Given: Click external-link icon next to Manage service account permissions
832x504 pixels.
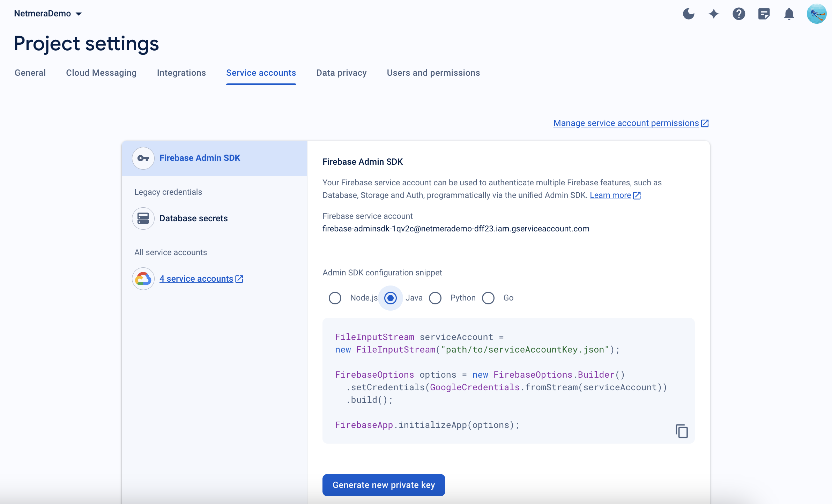Looking at the screenshot, I should click(705, 123).
